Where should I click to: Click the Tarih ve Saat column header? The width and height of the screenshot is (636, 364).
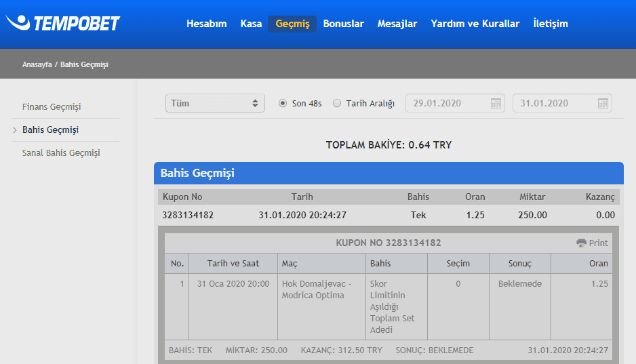point(233,264)
